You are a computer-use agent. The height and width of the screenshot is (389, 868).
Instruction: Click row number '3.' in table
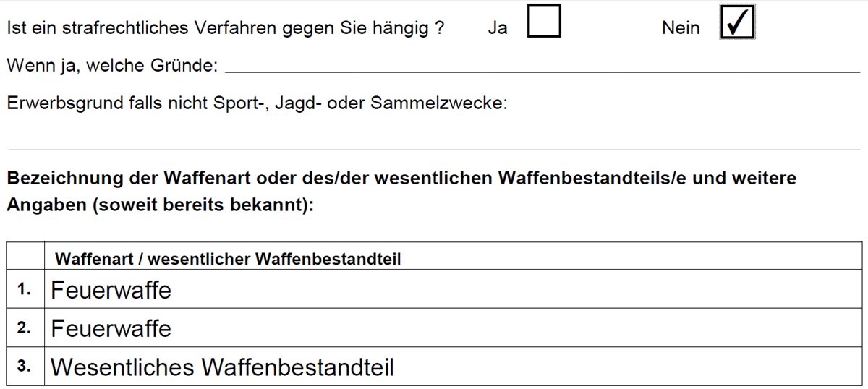pos(25,367)
